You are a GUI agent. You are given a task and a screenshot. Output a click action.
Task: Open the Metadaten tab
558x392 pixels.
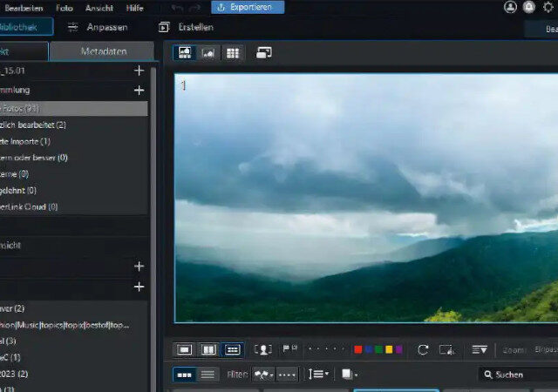point(102,51)
